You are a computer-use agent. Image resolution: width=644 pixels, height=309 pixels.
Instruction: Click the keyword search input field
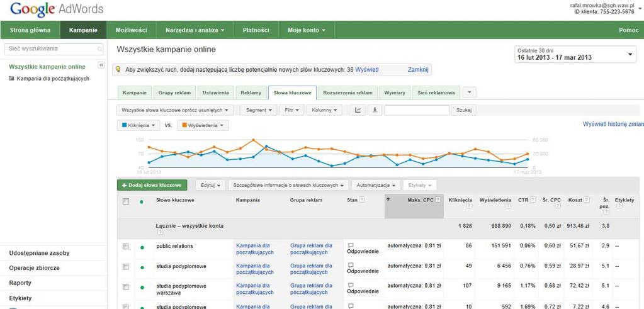point(417,110)
